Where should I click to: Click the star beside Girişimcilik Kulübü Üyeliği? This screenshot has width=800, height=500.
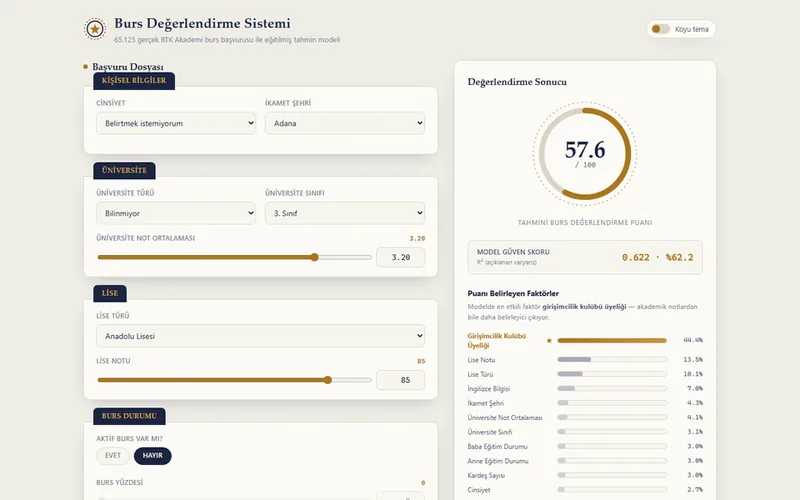(549, 340)
